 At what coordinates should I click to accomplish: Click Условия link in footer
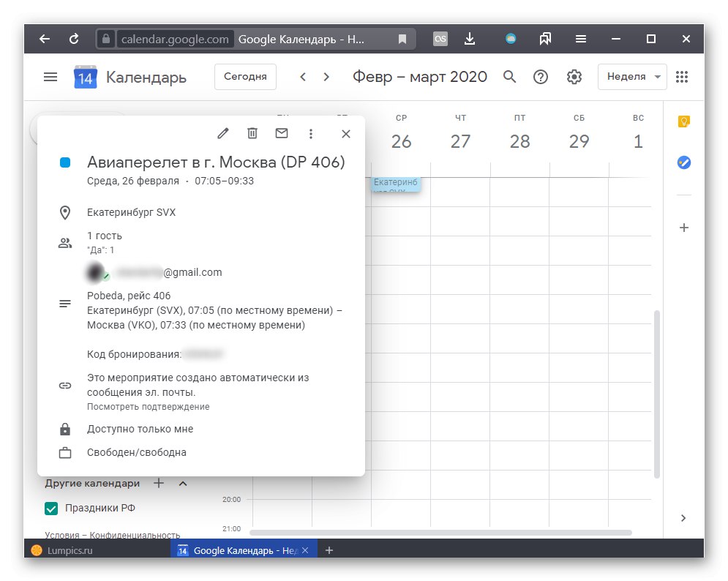tap(61, 535)
